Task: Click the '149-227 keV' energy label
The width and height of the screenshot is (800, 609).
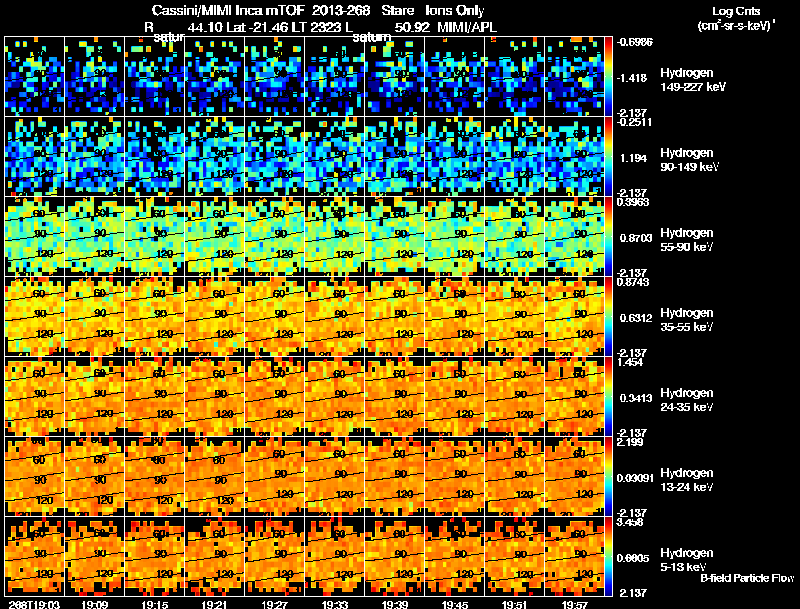Action: tap(693, 87)
